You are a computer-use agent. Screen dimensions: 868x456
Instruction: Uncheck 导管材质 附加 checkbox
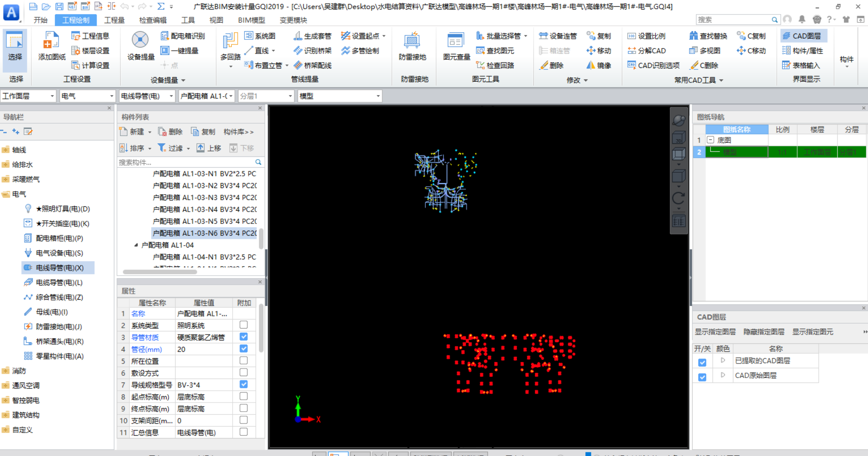pyautogui.click(x=244, y=337)
